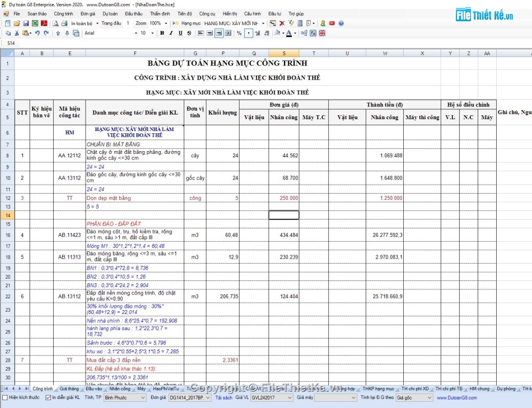Open the DG1414_2017BP unit price dropdown
Viewport: 532px width, 408px height.
point(190,397)
